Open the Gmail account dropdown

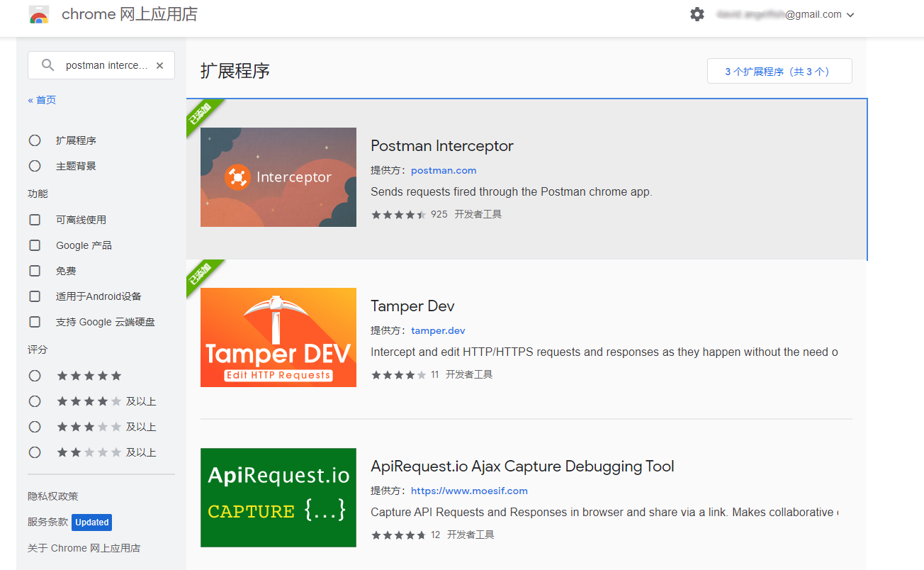click(x=850, y=13)
